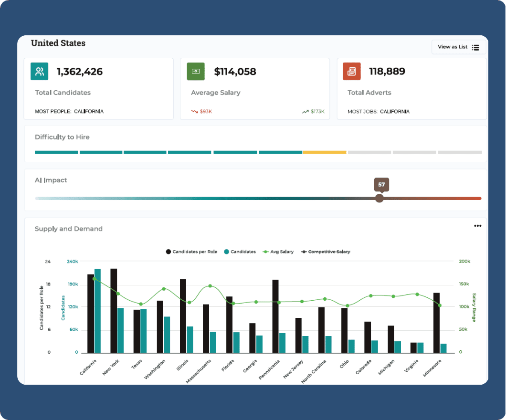Click the 57 value tooltip on AI Impact
Image resolution: width=506 pixels, height=420 pixels.
381,185
